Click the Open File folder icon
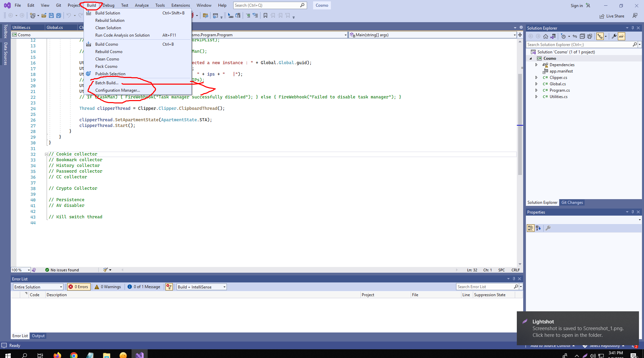 point(44,15)
